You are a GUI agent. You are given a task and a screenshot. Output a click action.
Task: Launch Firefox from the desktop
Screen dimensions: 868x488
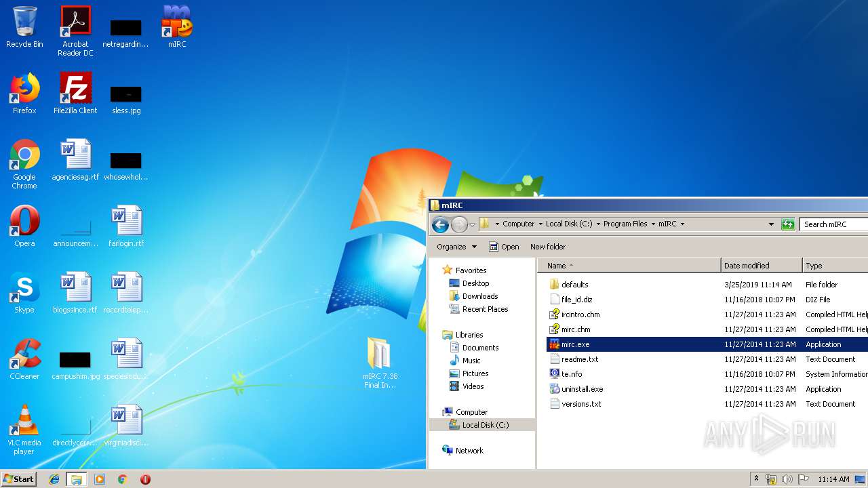[24, 94]
